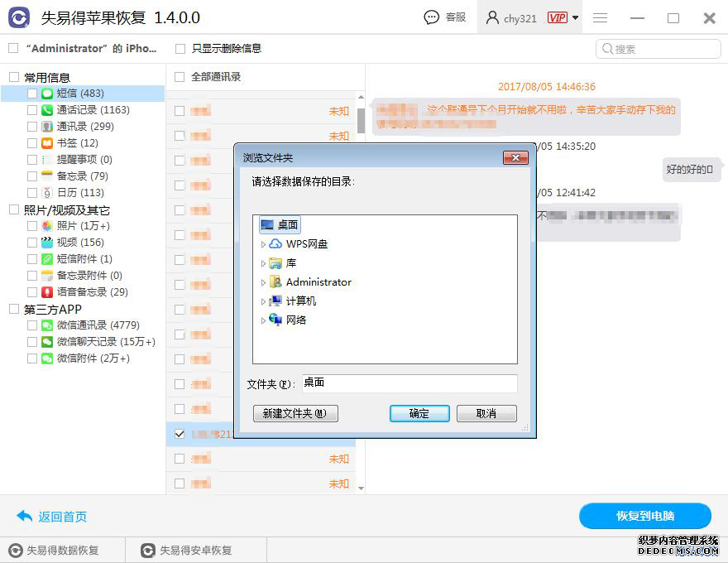Viewport: 728px width, 563px height.
Task: Click the call history phone icon
Action: coord(47,110)
